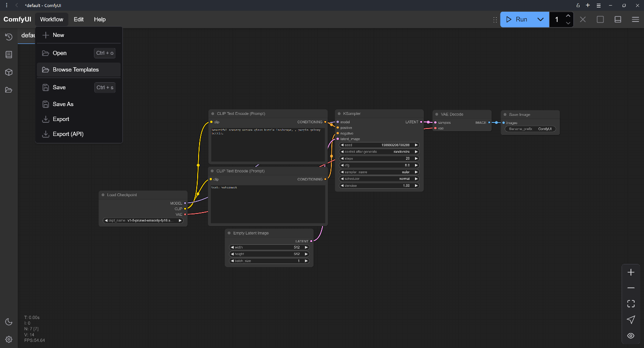The width and height of the screenshot is (644, 348).
Task: Toggle link visibility eye icon
Action: tap(631, 335)
